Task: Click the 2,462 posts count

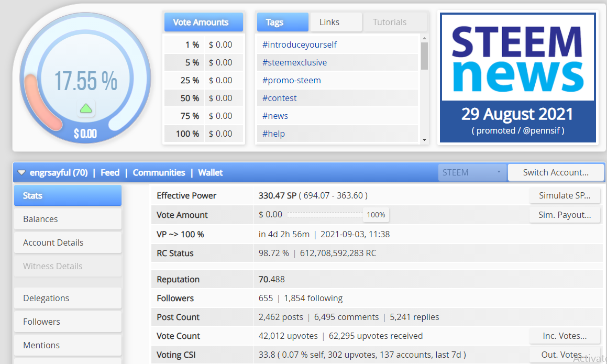Action: [x=281, y=317]
